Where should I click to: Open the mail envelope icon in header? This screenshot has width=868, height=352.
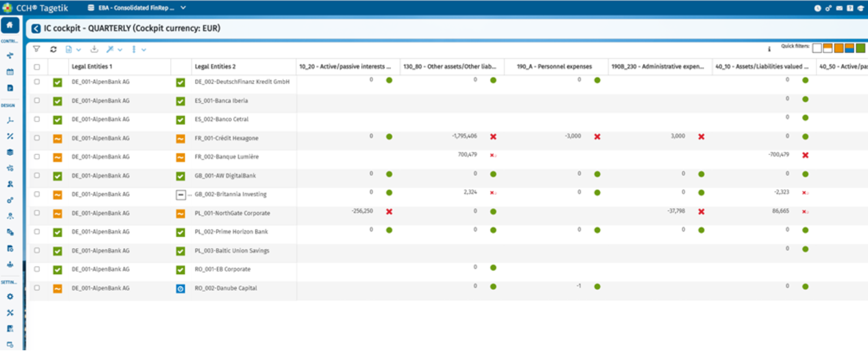[839, 8]
